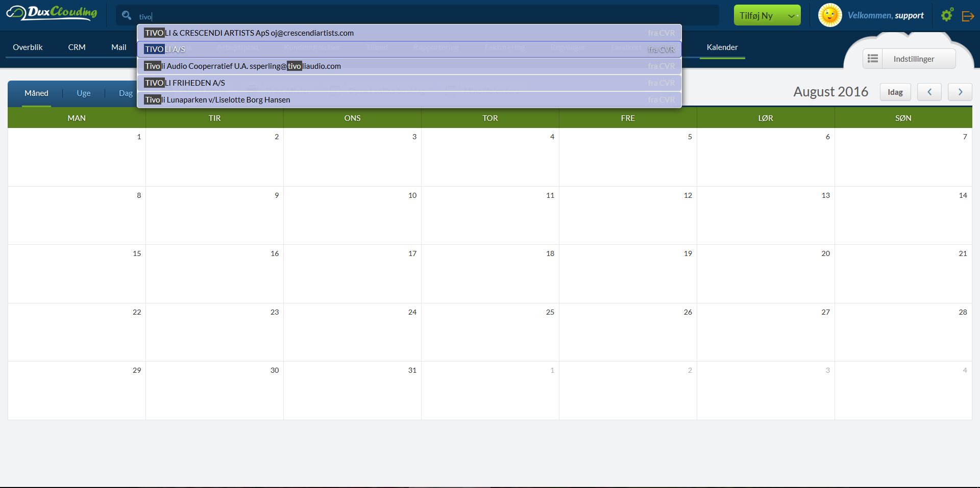Click the Tilføj Ny button label
The height and width of the screenshot is (488, 980).
coord(756,16)
